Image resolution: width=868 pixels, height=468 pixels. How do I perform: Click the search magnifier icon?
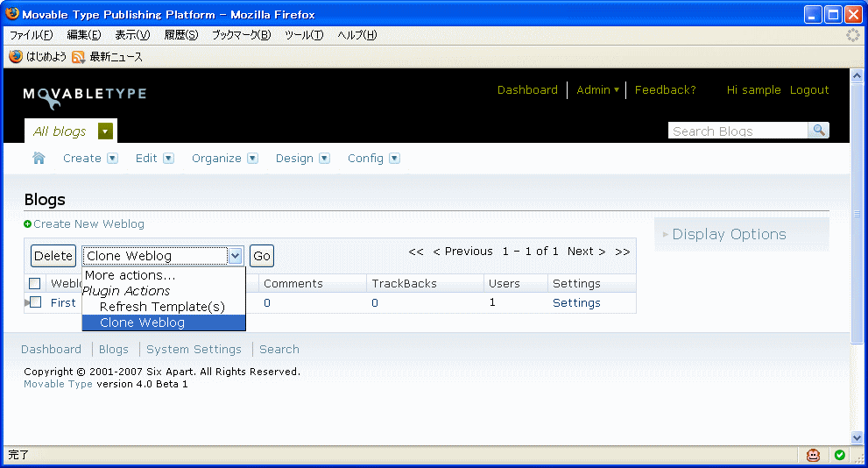tap(818, 131)
